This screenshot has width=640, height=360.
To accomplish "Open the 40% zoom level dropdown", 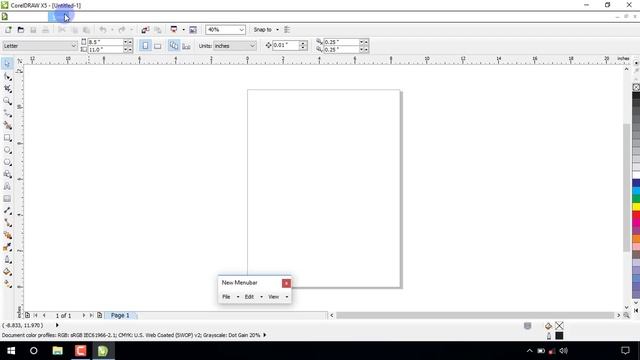I will tap(241, 30).
